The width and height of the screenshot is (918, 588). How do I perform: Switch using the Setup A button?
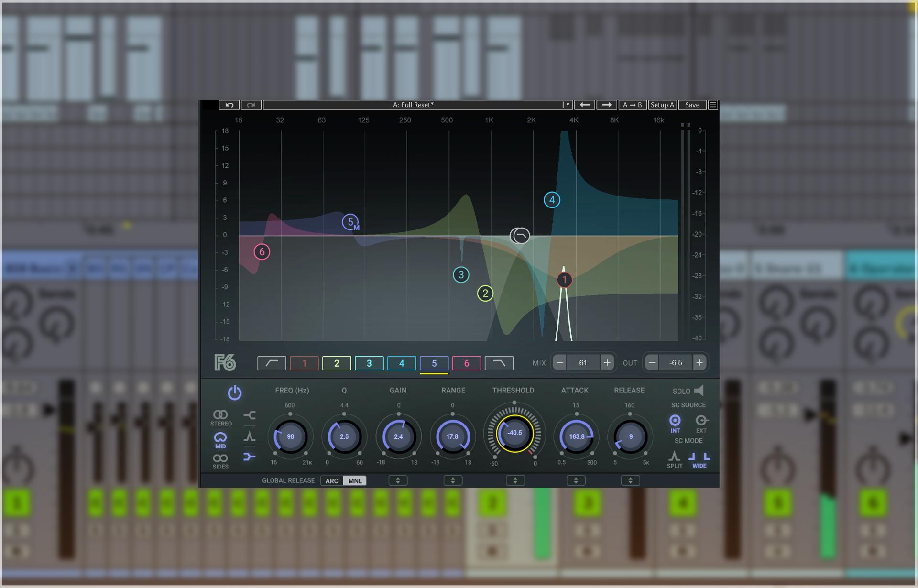click(x=662, y=105)
